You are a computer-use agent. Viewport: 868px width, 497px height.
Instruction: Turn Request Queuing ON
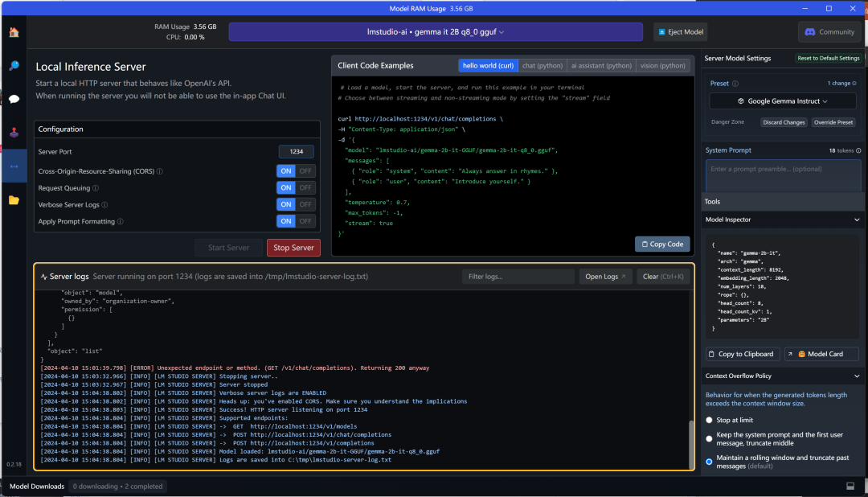coord(285,187)
